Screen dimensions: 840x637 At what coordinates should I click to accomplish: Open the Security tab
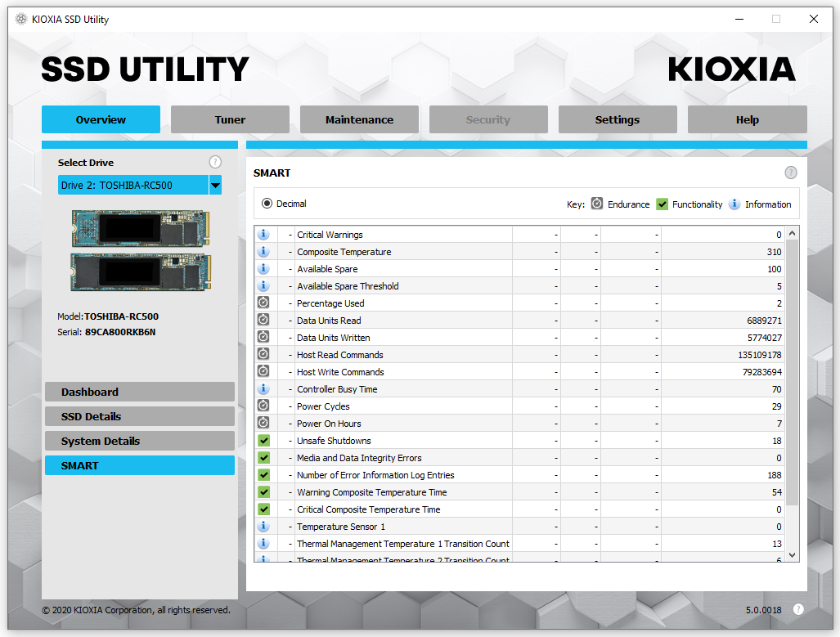[488, 119]
